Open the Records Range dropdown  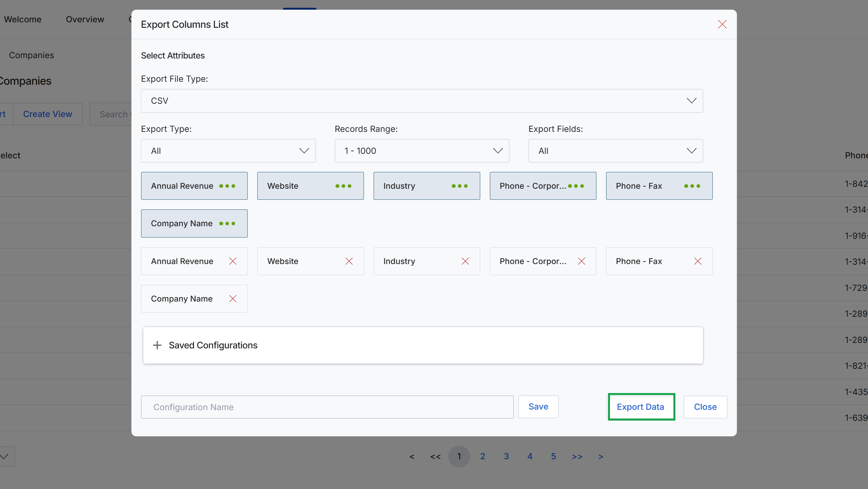tap(422, 151)
